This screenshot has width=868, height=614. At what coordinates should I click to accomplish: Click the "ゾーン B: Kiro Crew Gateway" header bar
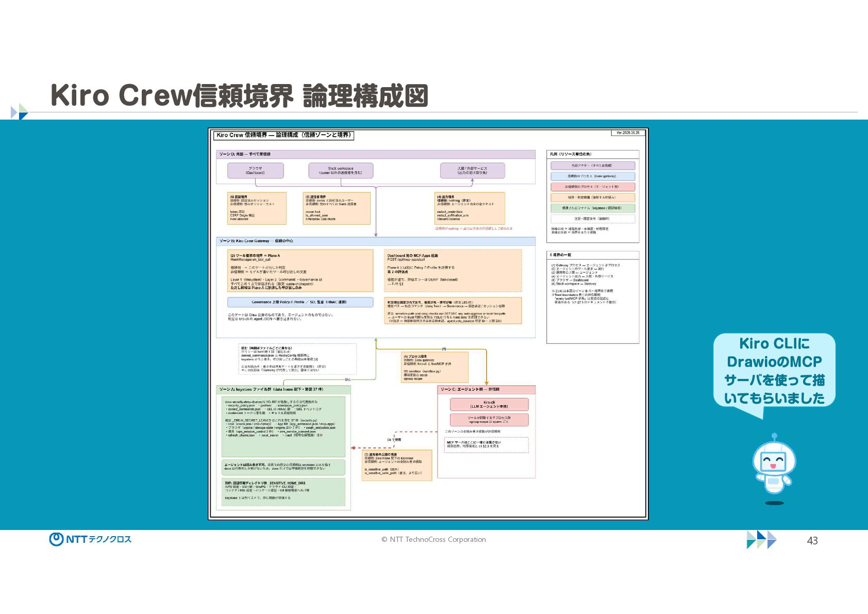376,241
